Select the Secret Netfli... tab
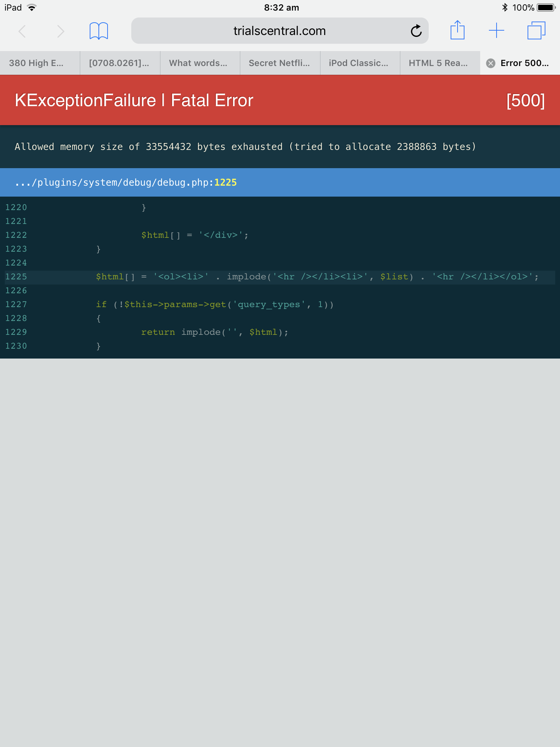560x747 pixels. pos(279,63)
